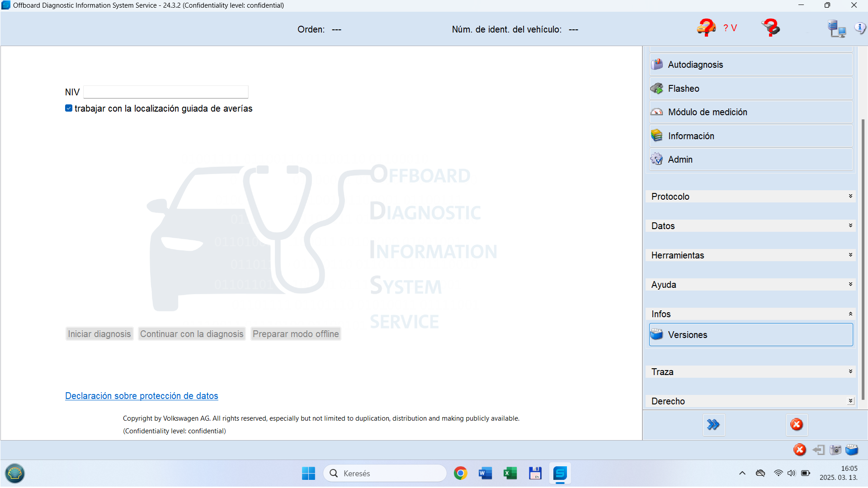Click Continuar con la diagnosis button
Image resolution: width=868 pixels, height=488 pixels.
click(x=192, y=334)
